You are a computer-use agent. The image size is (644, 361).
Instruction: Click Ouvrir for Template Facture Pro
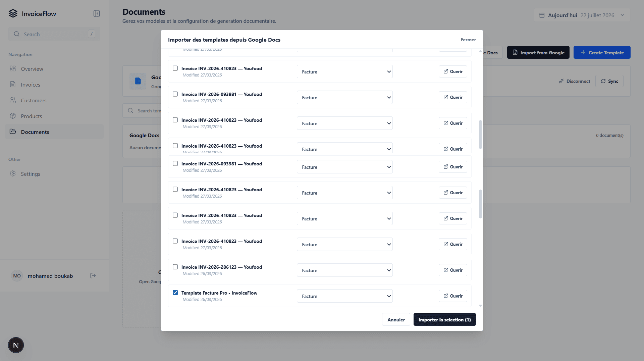pyautogui.click(x=453, y=296)
